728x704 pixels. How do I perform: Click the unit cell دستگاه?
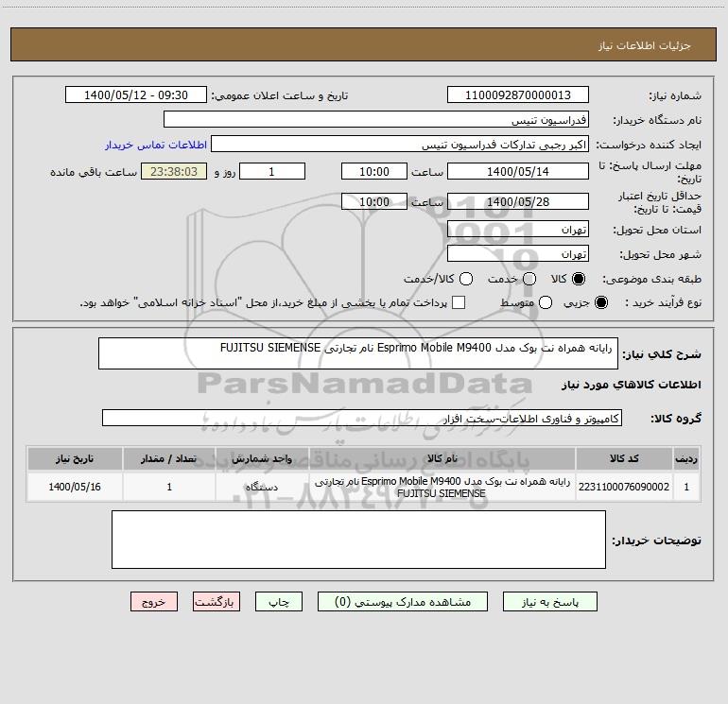[262, 487]
